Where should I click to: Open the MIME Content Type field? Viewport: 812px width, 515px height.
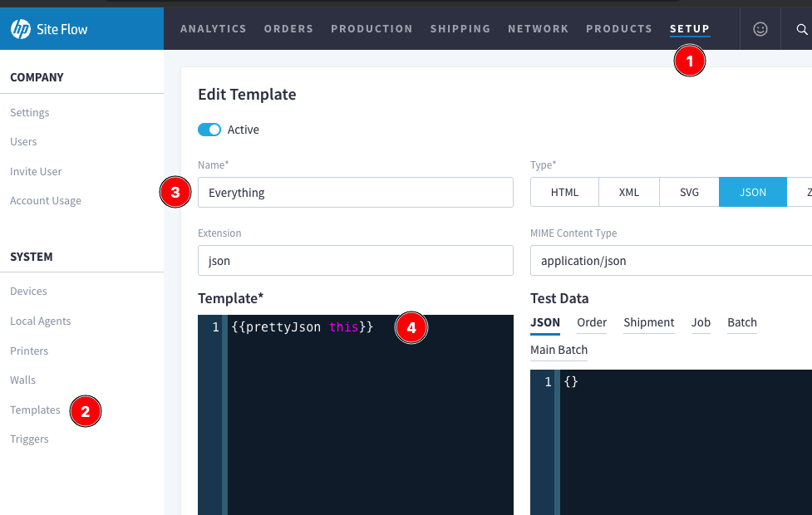(x=670, y=261)
